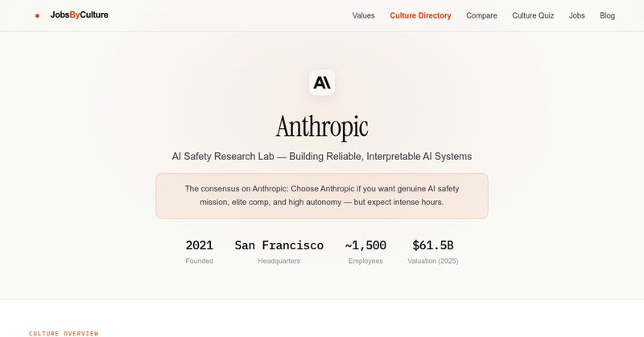Click the Employees caption label
The width and height of the screenshot is (644, 337).
(365, 261)
